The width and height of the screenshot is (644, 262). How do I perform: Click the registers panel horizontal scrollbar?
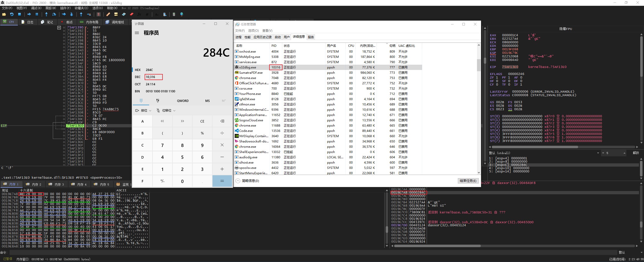[x=535, y=147]
